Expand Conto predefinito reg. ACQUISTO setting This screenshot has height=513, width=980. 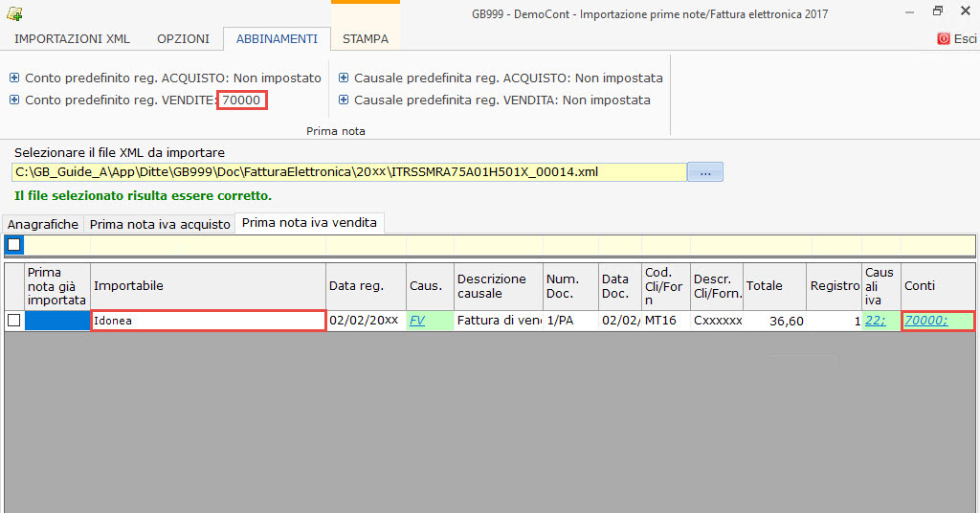click(14, 78)
